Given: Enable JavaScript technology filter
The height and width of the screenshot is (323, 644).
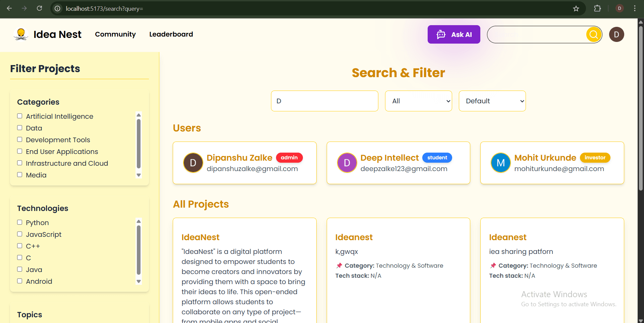Looking at the screenshot, I should 20,234.
